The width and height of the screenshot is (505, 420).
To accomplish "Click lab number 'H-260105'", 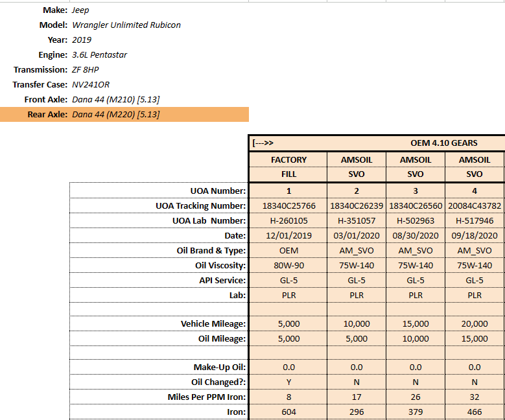I will point(288,220).
